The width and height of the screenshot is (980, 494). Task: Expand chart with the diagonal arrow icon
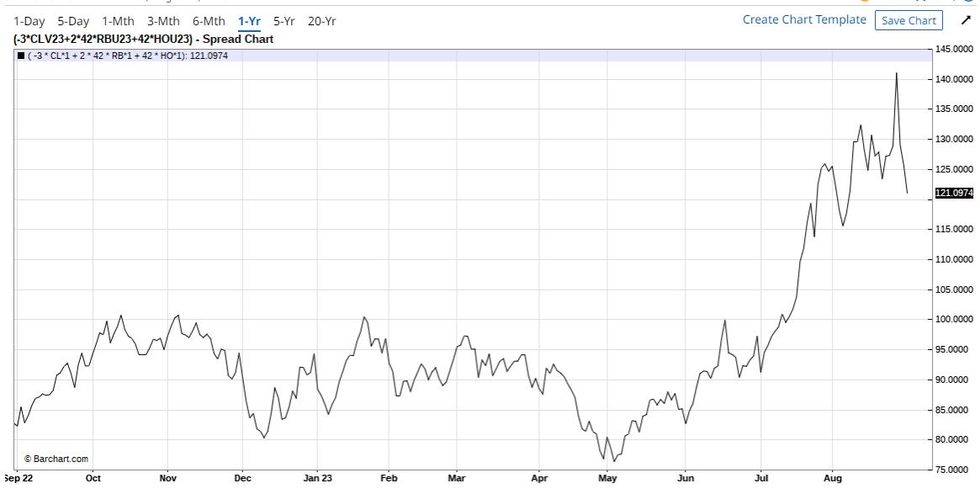pyautogui.click(x=966, y=21)
